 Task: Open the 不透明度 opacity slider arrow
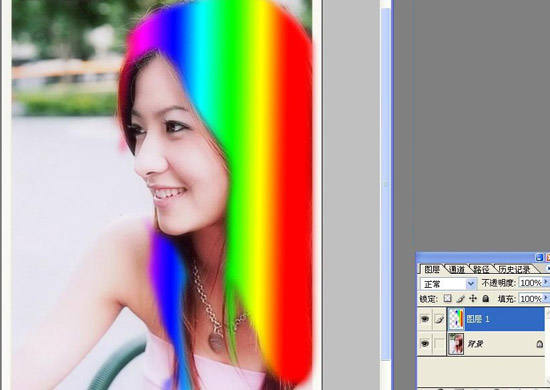pyautogui.click(x=545, y=282)
